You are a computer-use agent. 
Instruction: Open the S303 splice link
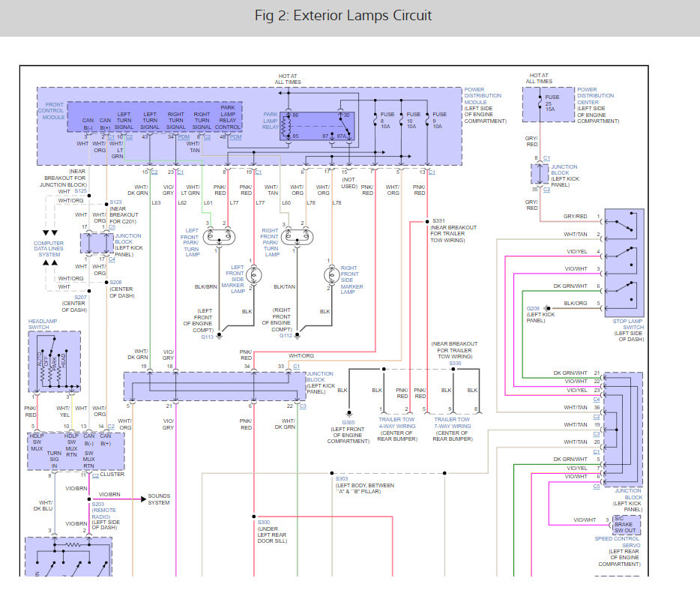pyautogui.click(x=342, y=478)
